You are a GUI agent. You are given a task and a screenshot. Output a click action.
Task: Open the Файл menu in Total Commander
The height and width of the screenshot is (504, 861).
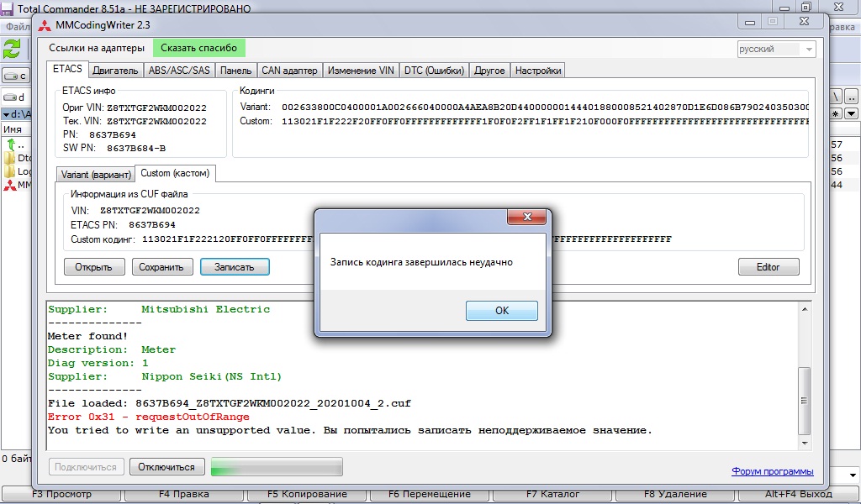point(18,26)
